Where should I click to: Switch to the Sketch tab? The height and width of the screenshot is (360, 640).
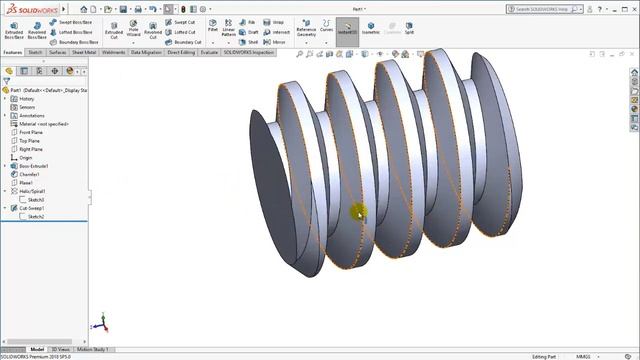[x=35, y=52]
